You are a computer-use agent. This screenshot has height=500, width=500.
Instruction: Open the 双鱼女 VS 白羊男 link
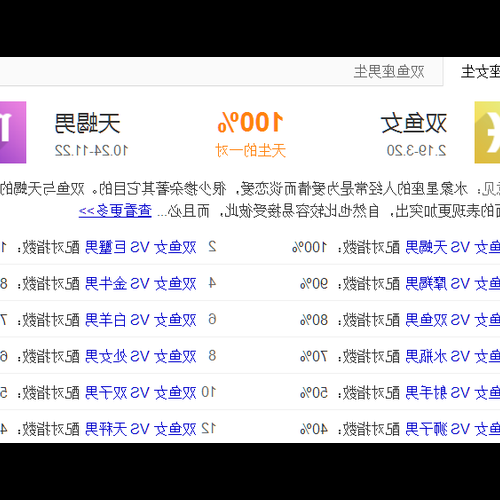pyautogui.click(x=141, y=320)
